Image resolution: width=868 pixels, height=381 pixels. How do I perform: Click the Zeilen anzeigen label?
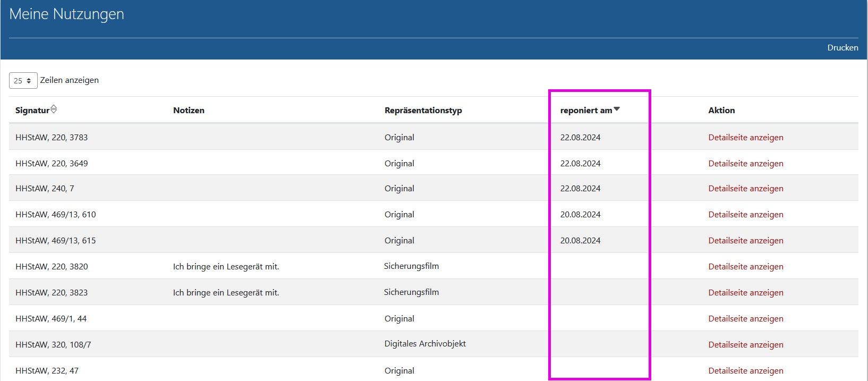click(70, 80)
